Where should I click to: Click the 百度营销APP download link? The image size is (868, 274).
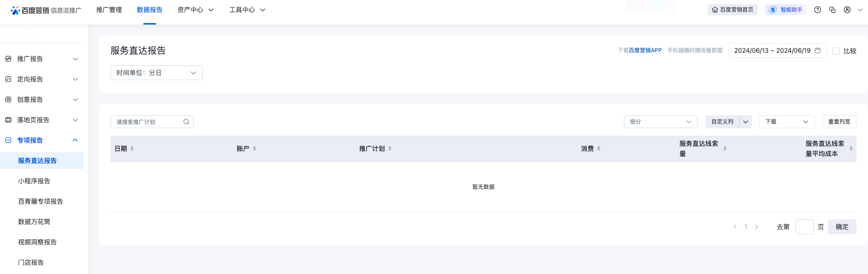(645, 50)
